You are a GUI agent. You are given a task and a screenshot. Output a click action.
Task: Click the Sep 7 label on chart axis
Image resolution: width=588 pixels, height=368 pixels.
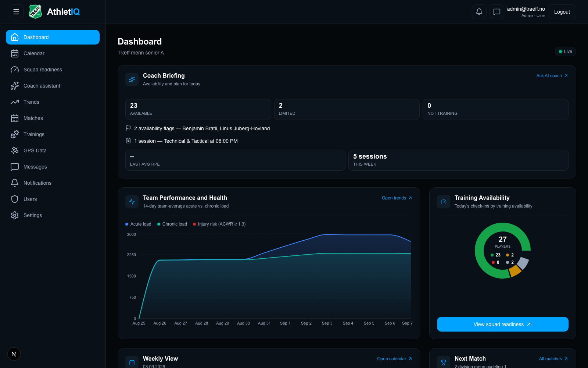(x=407, y=323)
